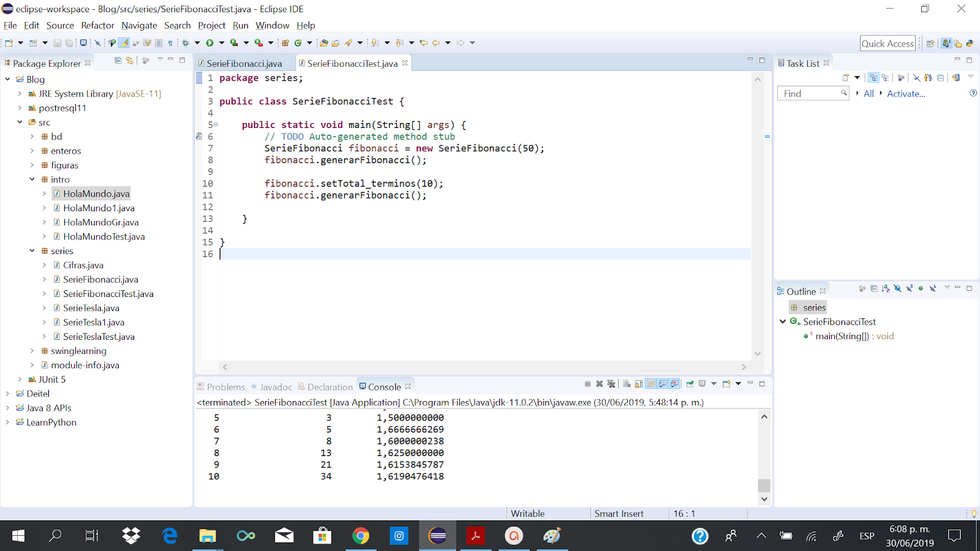980x551 pixels.
Task: Terminate the running launch in Console view
Action: (587, 384)
